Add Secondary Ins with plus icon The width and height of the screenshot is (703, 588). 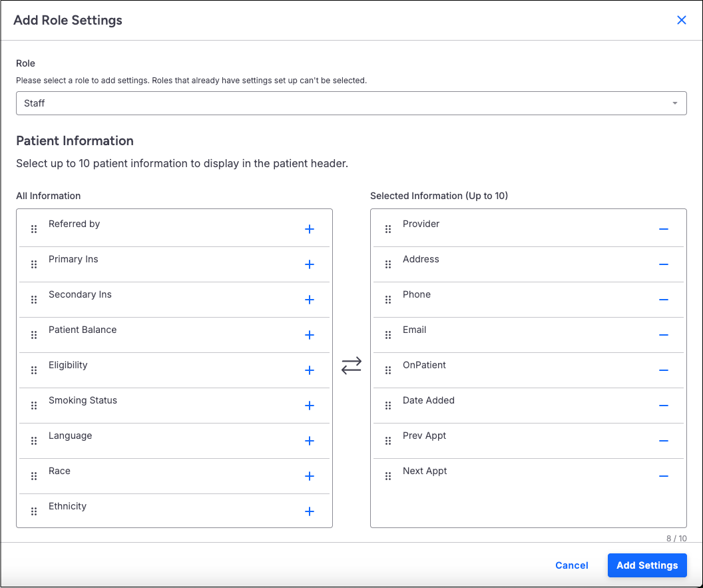pos(310,300)
